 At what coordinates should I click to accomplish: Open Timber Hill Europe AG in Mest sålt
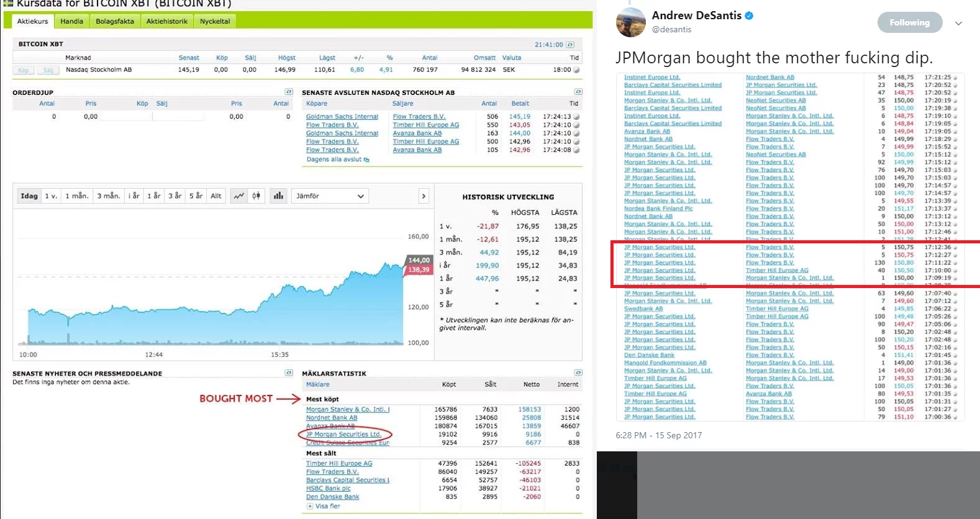coord(339,463)
